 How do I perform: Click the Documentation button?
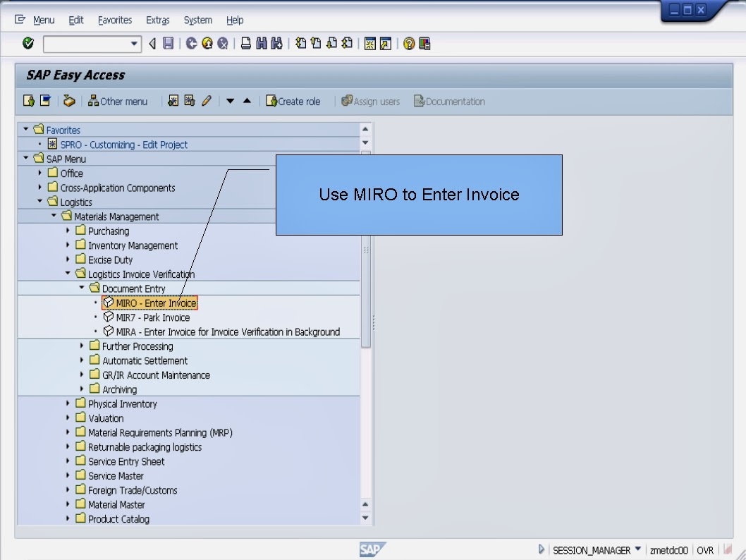pos(450,102)
